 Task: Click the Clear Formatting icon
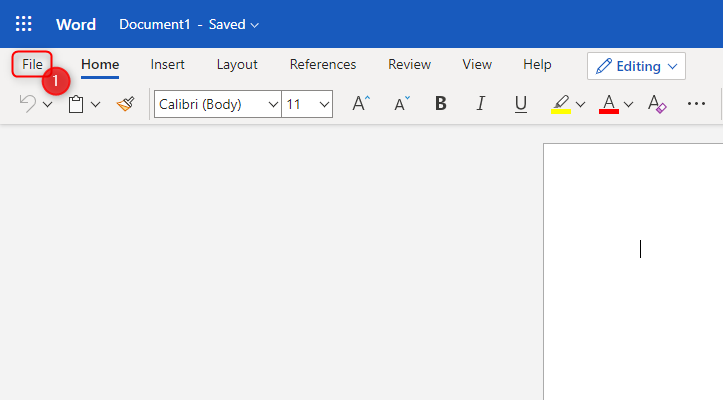(x=657, y=104)
